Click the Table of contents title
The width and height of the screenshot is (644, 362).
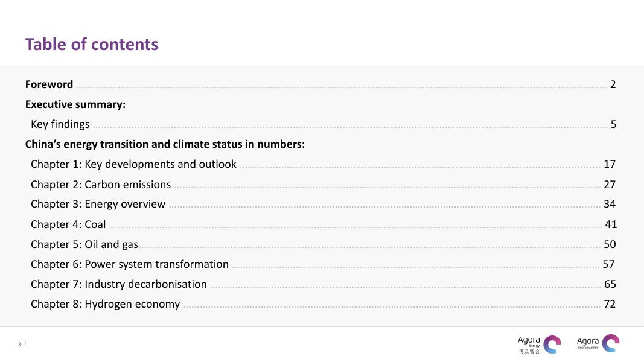pyautogui.click(x=92, y=44)
